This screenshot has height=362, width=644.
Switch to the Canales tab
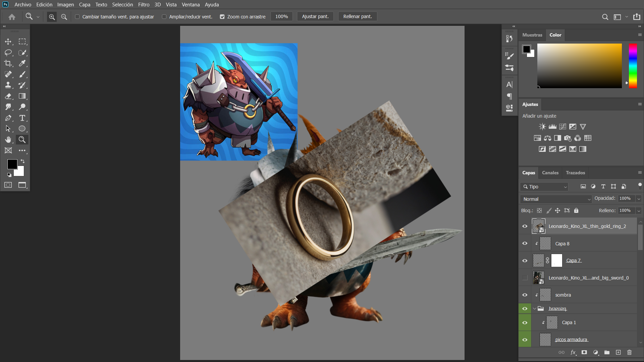click(550, 173)
